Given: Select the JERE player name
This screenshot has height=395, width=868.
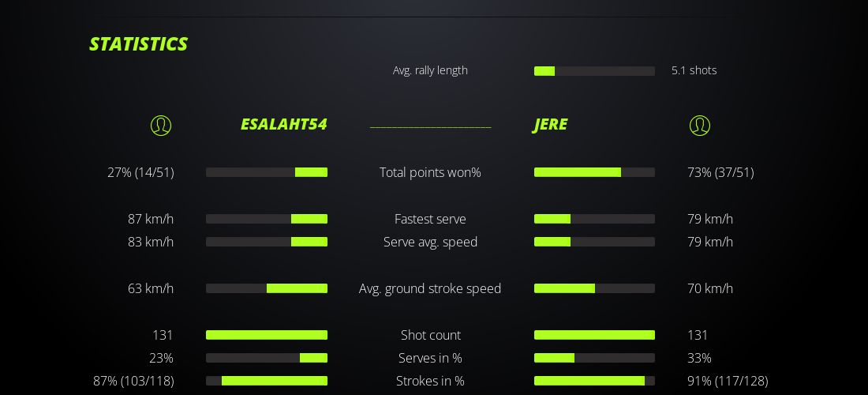Looking at the screenshot, I should pos(551,124).
